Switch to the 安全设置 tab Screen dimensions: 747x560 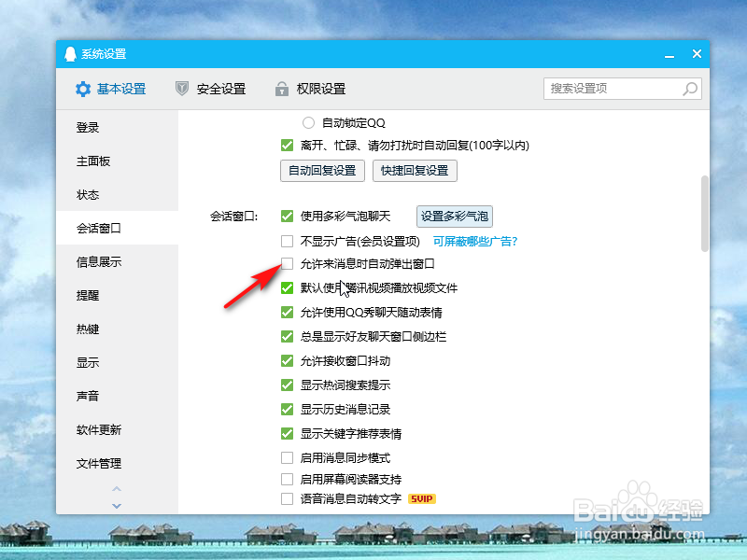211,89
